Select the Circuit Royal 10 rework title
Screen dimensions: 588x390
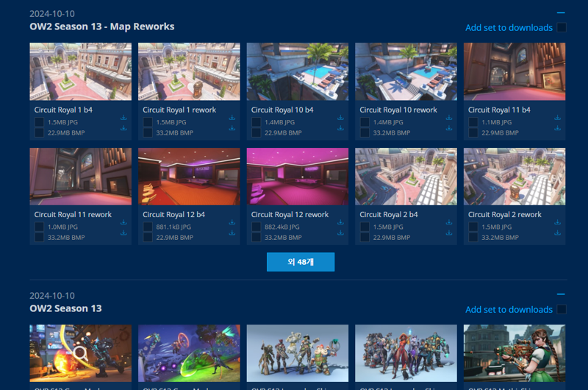pyautogui.click(x=398, y=110)
